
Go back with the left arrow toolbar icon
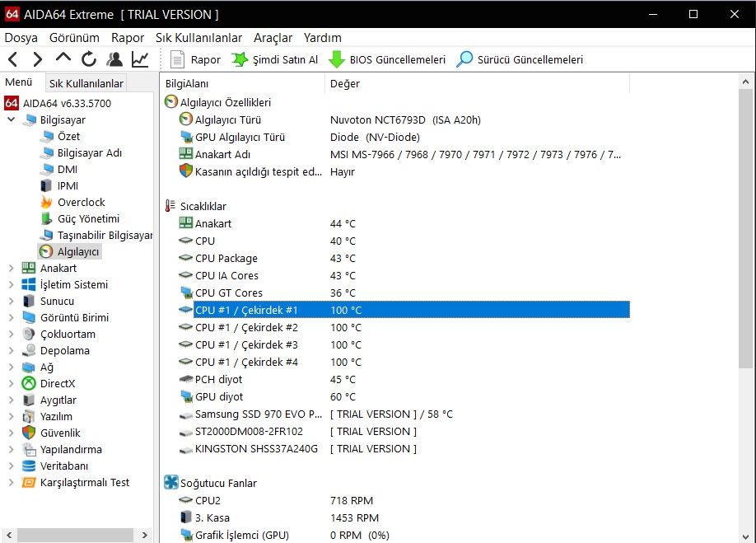[13, 59]
